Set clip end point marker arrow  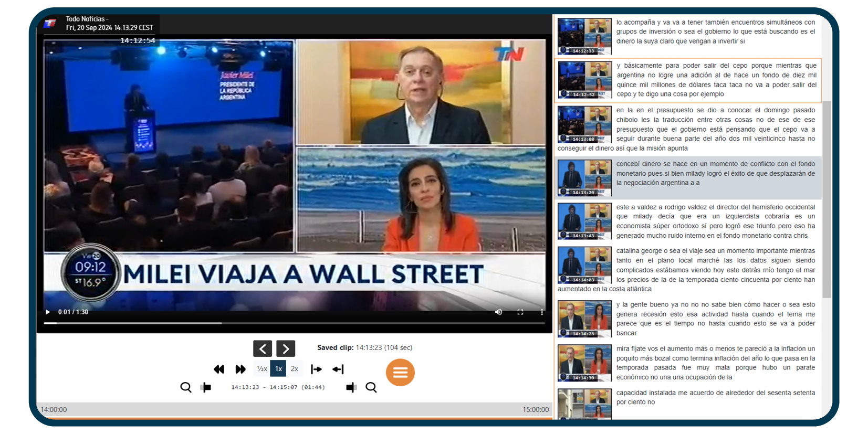(338, 369)
